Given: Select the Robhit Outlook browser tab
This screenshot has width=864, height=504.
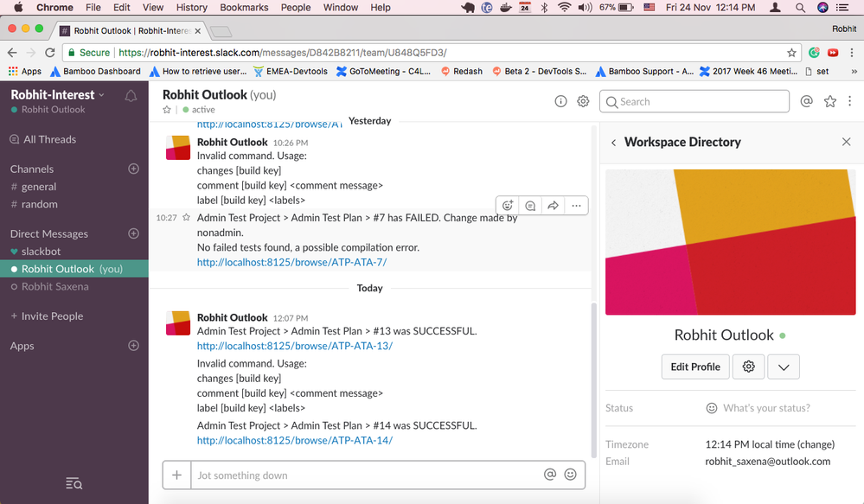Looking at the screenshot, I should pos(131,31).
